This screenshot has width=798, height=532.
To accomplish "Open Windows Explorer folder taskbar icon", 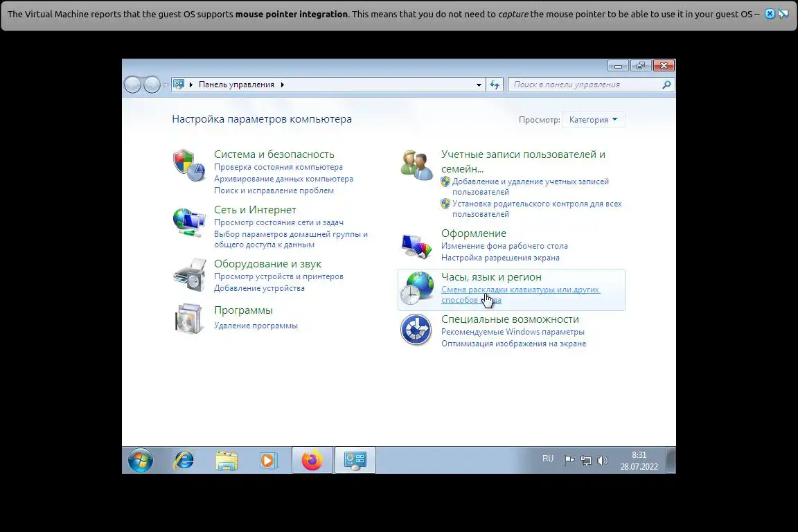I will click(x=227, y=461).
